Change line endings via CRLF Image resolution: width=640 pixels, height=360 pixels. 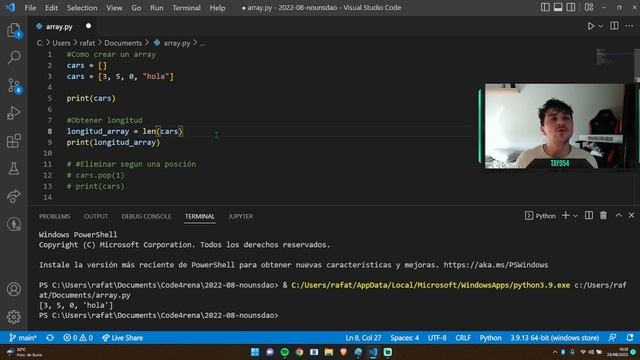tap(463, 338)
